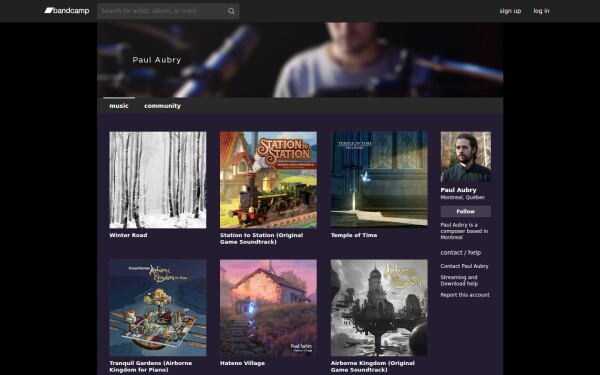600x375 pixels.
Task: Open the Contact Paul Aubry link
Action: (x=465, y=266)
